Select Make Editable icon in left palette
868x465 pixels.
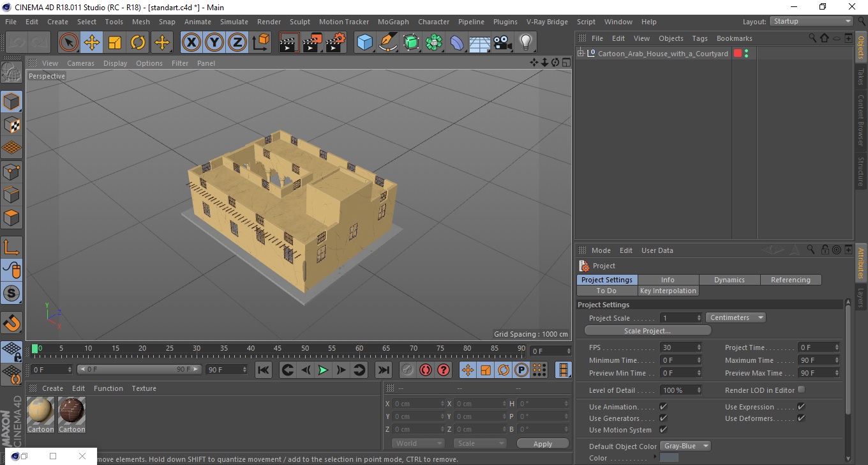(11, 72)
